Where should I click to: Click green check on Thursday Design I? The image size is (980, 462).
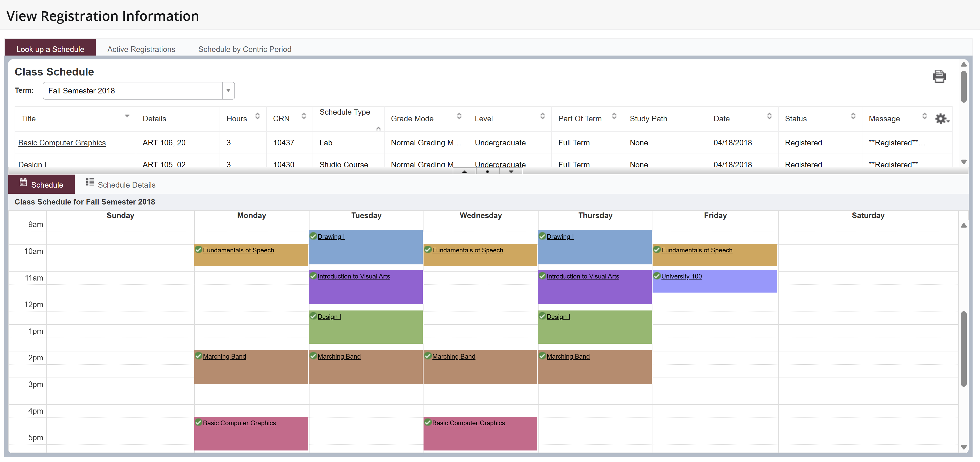coord(542,316)
